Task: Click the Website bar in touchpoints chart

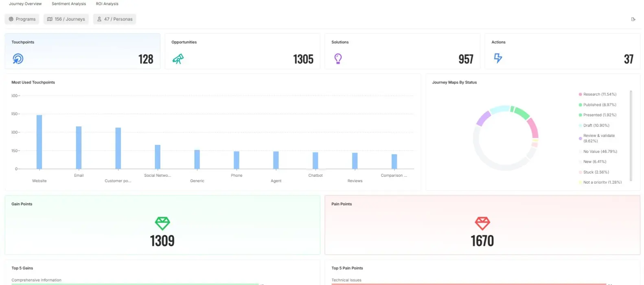Action: pyautogui.click(x=39, y=142)
